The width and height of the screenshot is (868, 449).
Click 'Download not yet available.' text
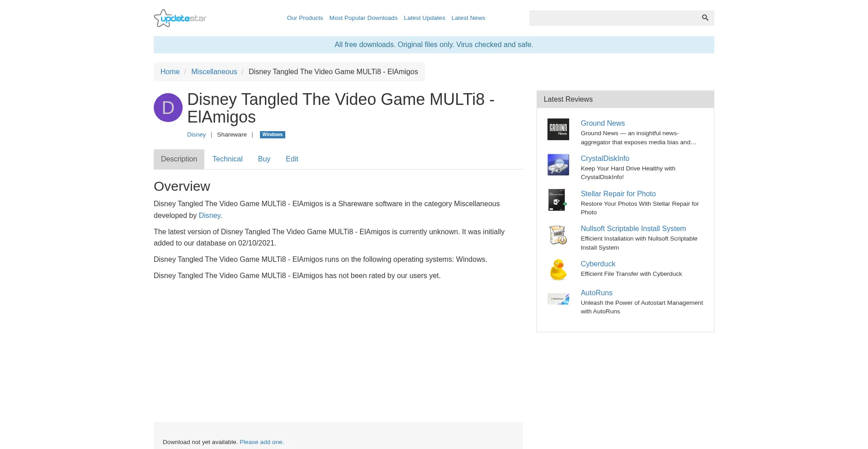[x=200, y=442]
